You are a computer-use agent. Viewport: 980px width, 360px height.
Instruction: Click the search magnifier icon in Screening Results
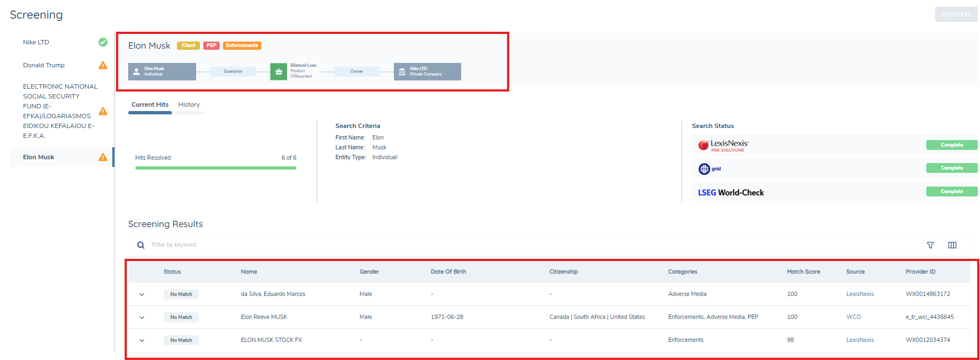tap(141, 245)
